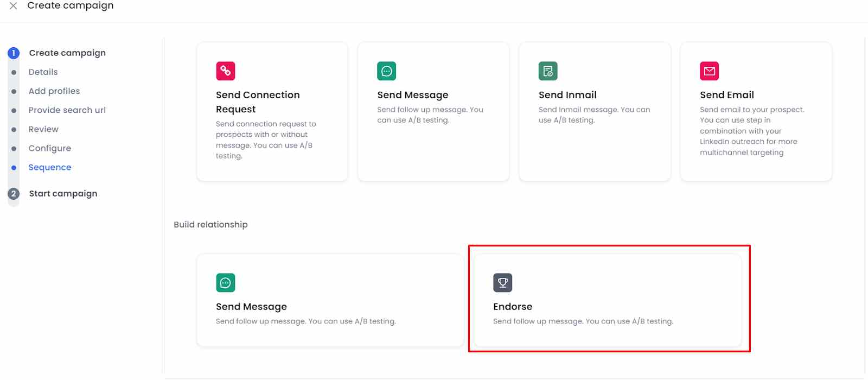Open the Configure step
The width and height of the screenshot is (868, 380).
[x=50, y=148]
